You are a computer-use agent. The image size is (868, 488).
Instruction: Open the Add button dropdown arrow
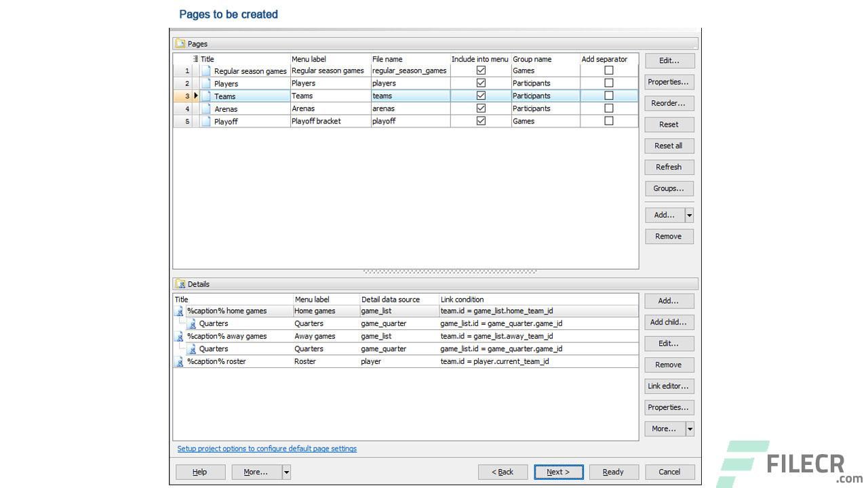[689, 214]
